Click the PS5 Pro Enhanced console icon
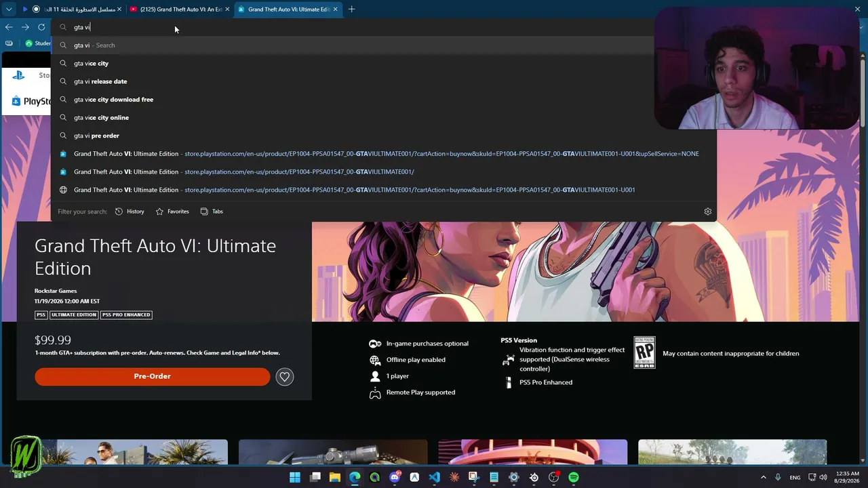 [509, 382]
